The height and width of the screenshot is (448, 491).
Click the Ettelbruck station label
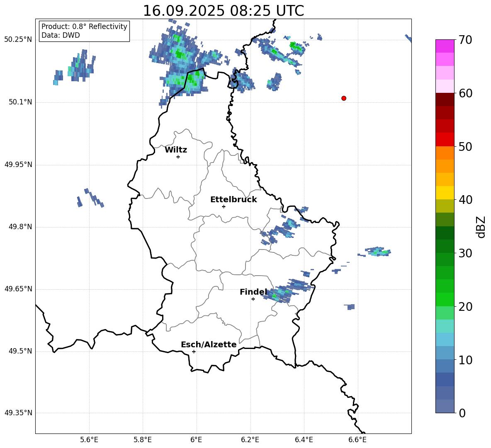click(x=233, y=200)
